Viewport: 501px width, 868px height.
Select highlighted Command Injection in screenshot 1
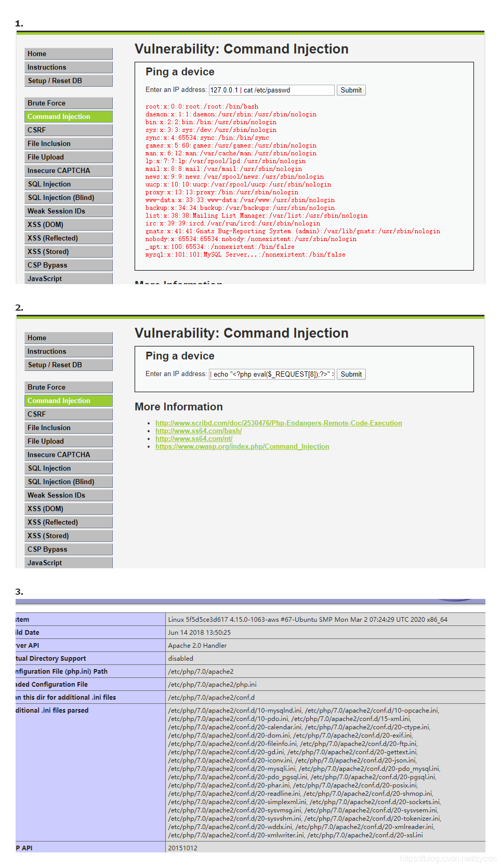[68, 116]
